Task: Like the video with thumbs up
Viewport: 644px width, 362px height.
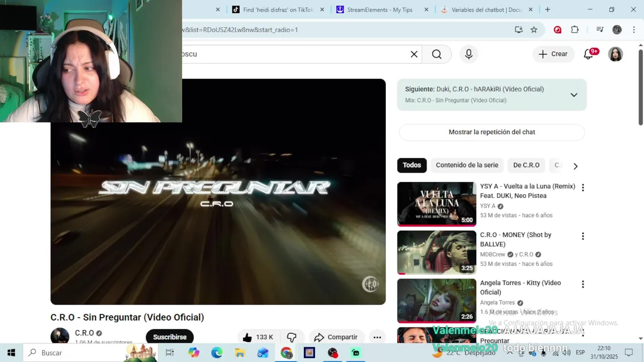Action: tap(258, 337)
